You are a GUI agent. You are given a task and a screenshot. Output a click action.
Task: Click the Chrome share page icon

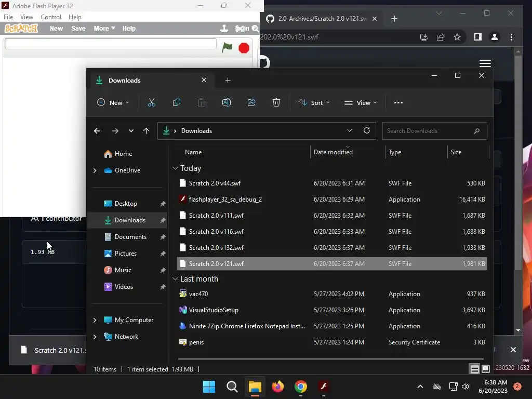tap(441, 37)
